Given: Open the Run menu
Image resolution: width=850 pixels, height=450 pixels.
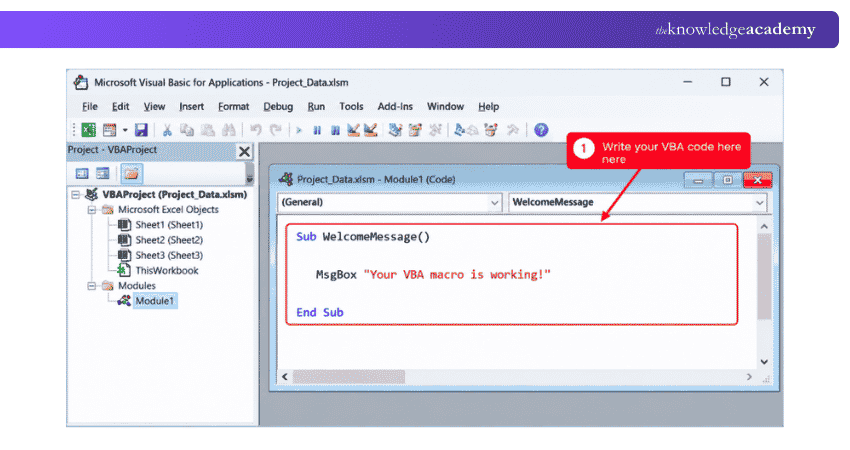Looking at the screenshot, I should (316, 107).
